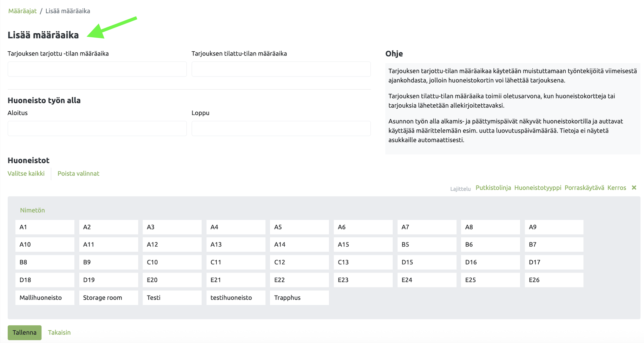Sort by Porraskäytävä
644x343 pixels.
[584, 188]
